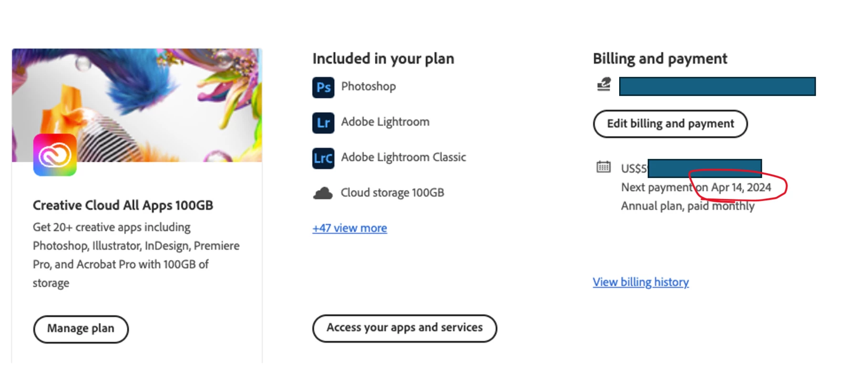
Task: Click the Next payment date text
Action: pos(696,187)
